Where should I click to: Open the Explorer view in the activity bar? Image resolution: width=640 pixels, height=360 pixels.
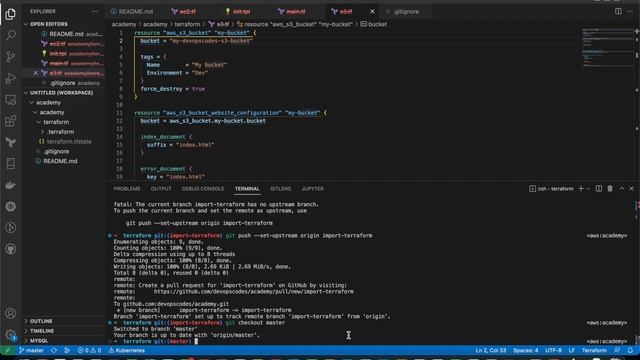tap(11, 14)
